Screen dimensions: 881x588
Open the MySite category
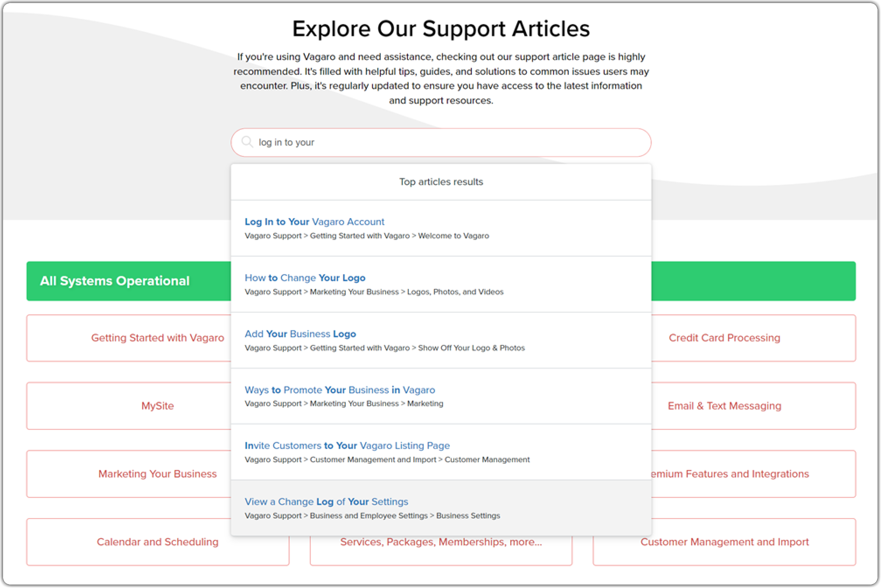pyautogui.click(x=129, y=406)
